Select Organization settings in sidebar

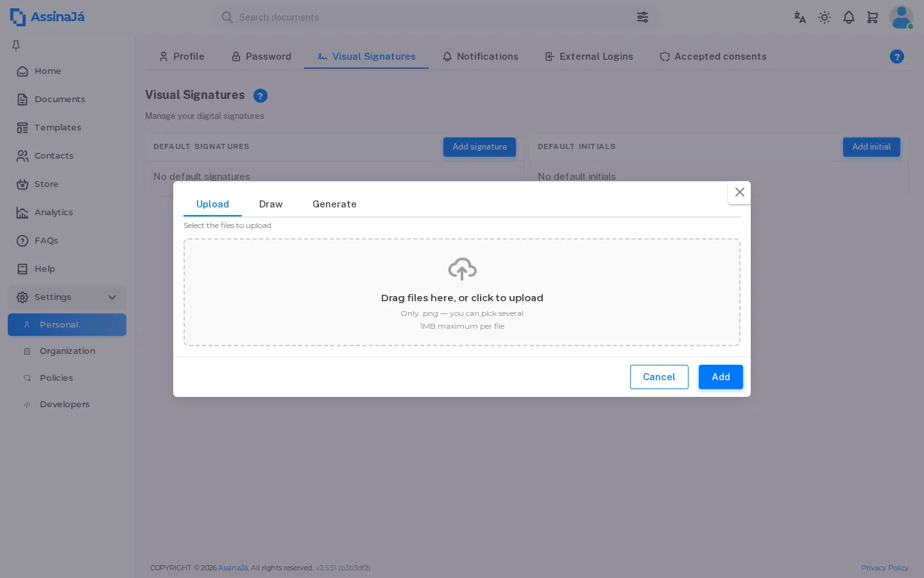click(x=67, y=351)
